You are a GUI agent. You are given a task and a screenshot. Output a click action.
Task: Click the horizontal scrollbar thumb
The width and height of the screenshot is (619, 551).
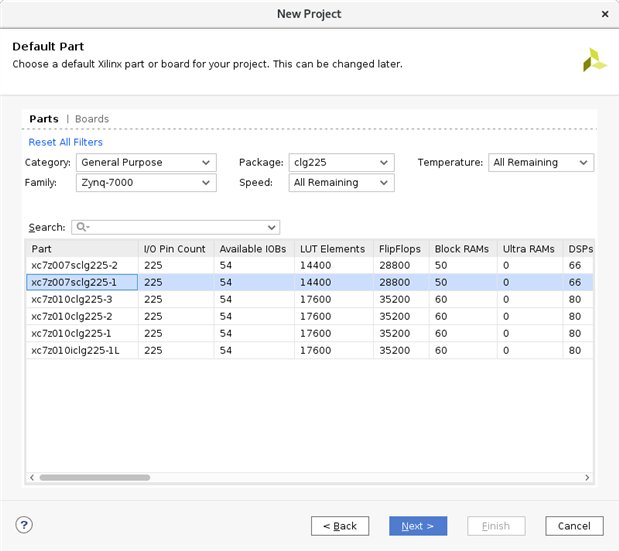[95, 478]
